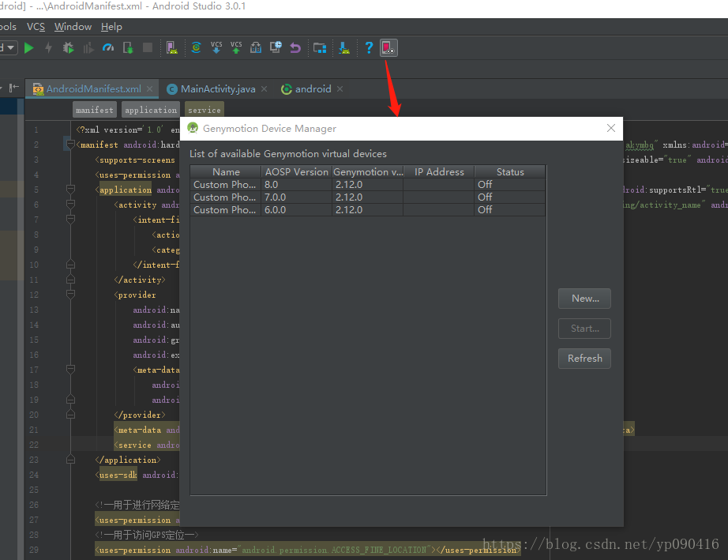The height and width of the screenshot is (560, 728).
Task: Open SDK Manager download icon
Action: (x=344, y=48)
